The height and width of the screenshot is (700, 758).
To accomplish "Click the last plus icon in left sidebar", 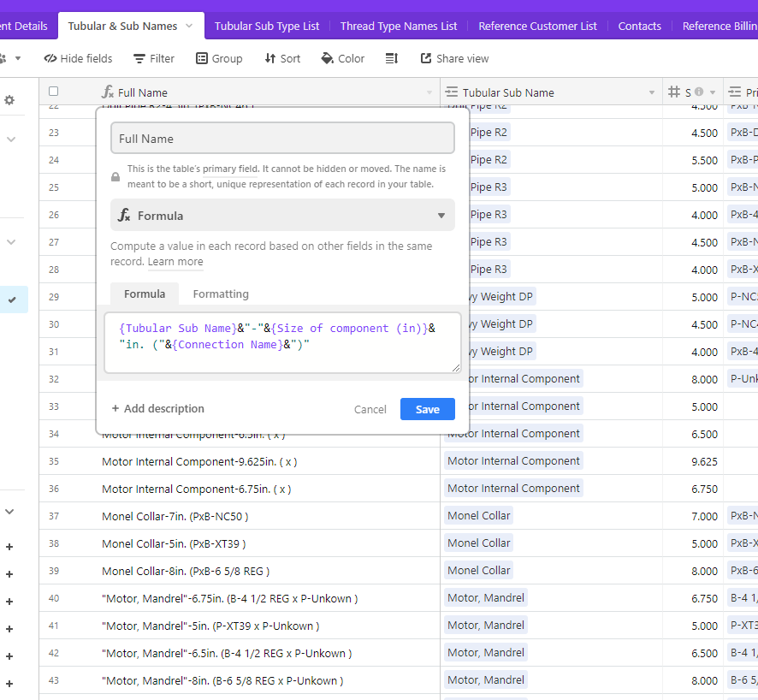I will click(x=9, y=684).
